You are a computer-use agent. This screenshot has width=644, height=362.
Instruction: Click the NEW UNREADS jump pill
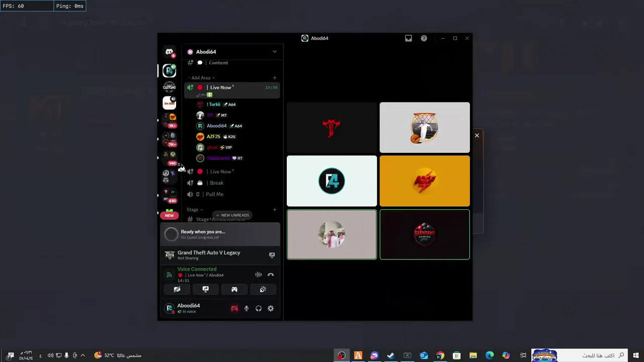click(x=232, y=215)
